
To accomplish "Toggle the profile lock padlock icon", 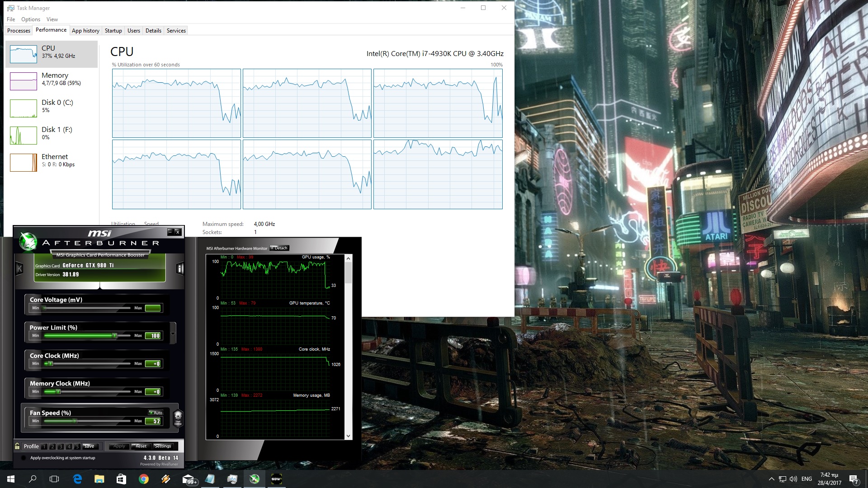I will 17,446.
